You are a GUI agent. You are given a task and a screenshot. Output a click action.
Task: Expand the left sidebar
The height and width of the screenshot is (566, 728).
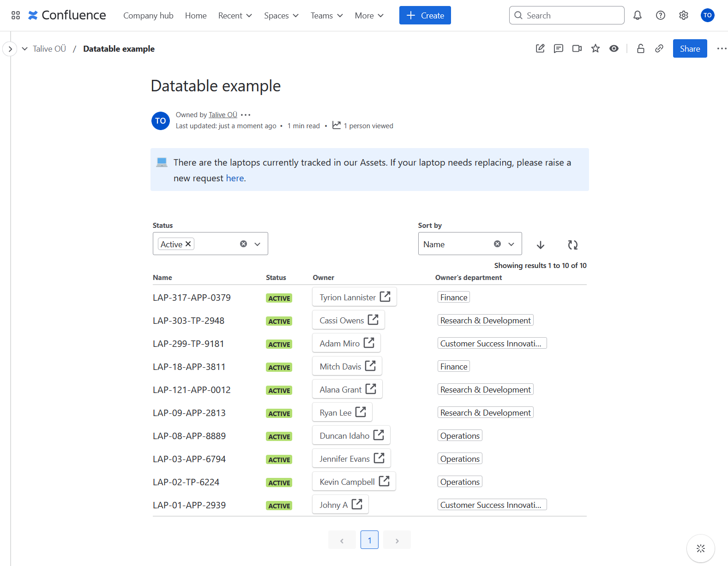pos(10,49)
